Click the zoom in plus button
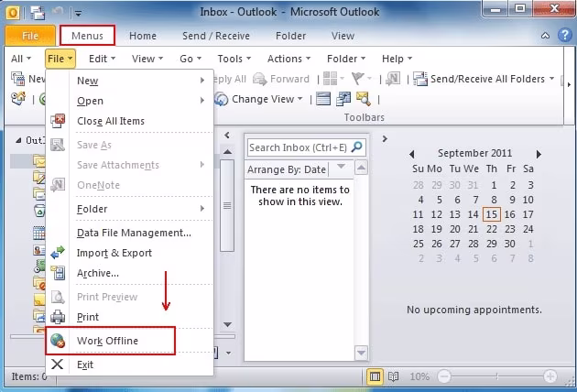This screenshot has width=577, height=392. coord(550,376)
